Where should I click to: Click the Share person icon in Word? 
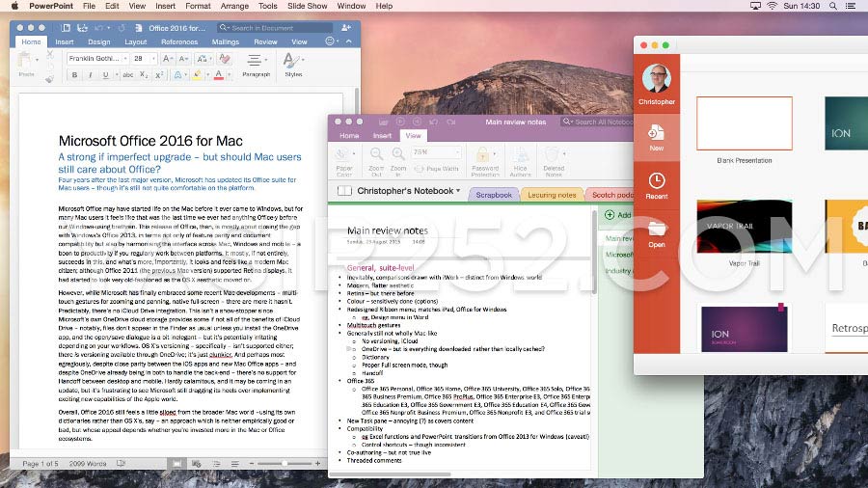point(346,28)
